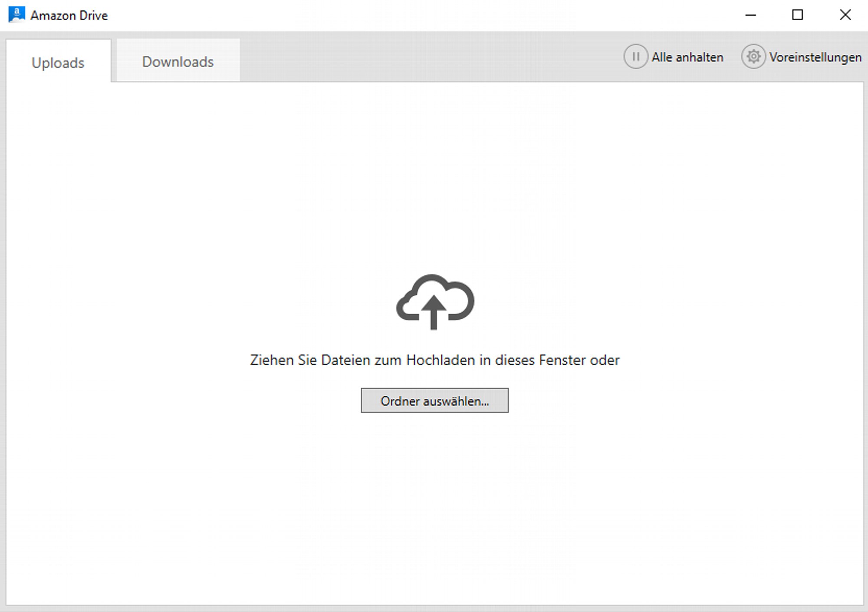Switch to the Downloads tab

pyautogui.click(x=178, y=60)
